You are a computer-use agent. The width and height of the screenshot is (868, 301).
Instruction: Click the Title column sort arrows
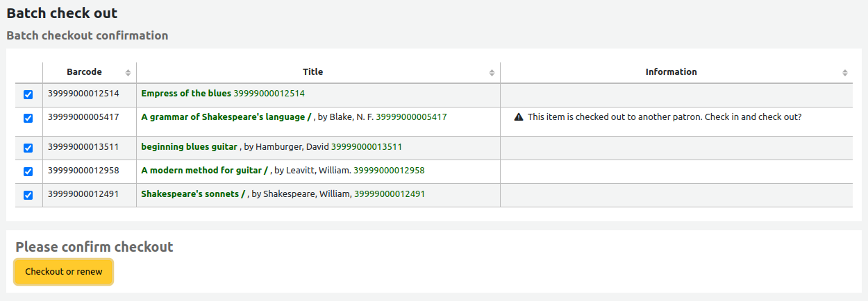[x=492, y=73]
